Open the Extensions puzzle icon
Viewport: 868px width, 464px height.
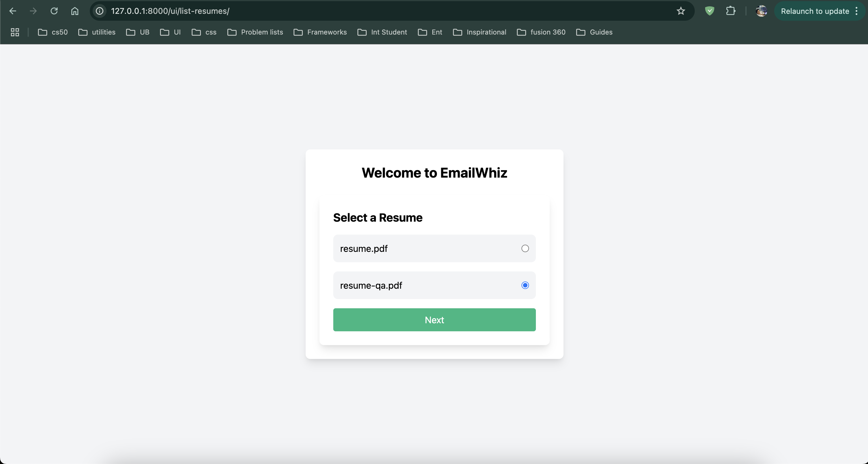730,11
